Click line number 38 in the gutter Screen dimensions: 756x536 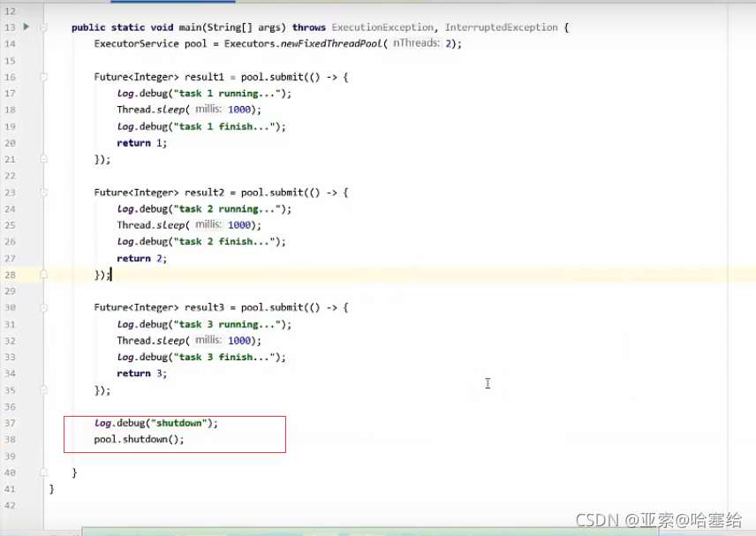point(10,440)
